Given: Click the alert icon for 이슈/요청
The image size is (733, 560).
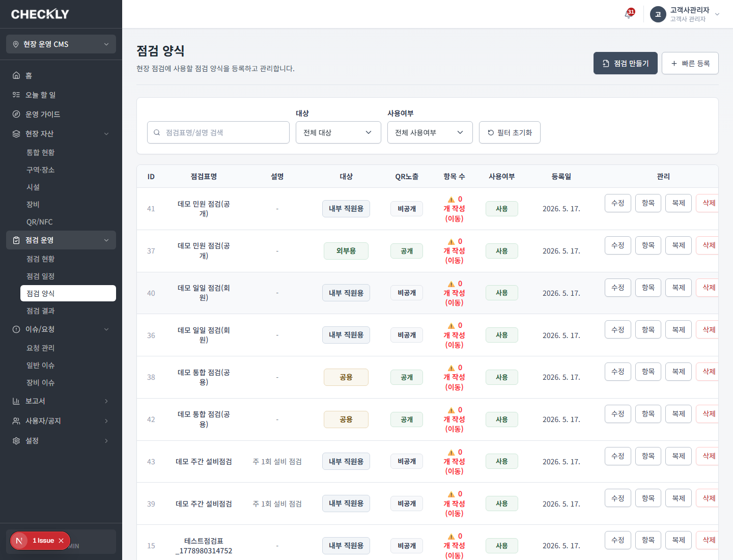Looking at the screenshot, I should coord(16,329).
